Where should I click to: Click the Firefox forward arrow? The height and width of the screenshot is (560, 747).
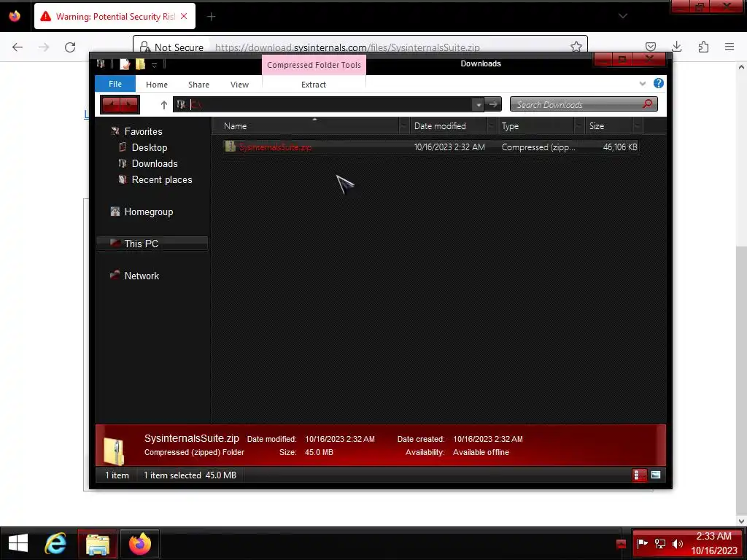(x=44, y=47)
